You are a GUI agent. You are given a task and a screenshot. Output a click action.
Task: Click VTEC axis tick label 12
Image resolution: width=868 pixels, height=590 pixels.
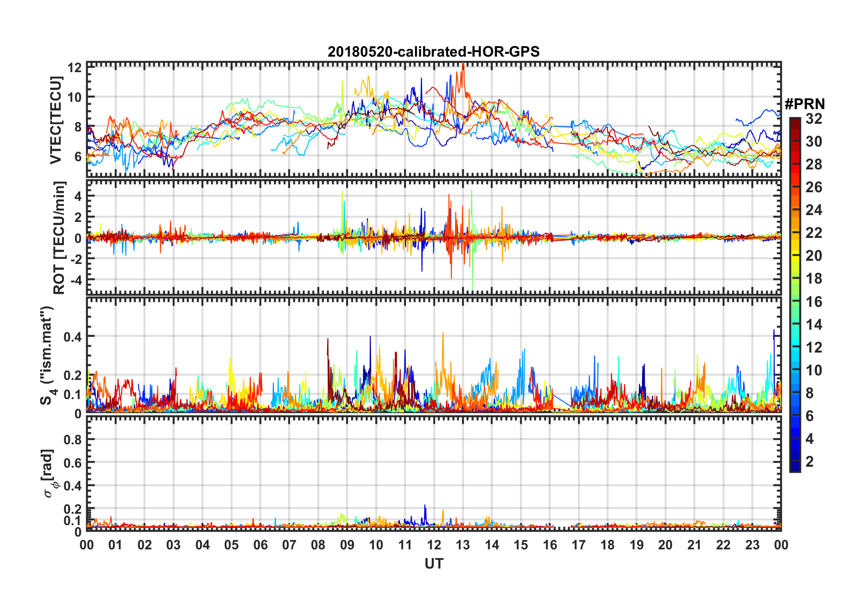(x=74, y=68)
